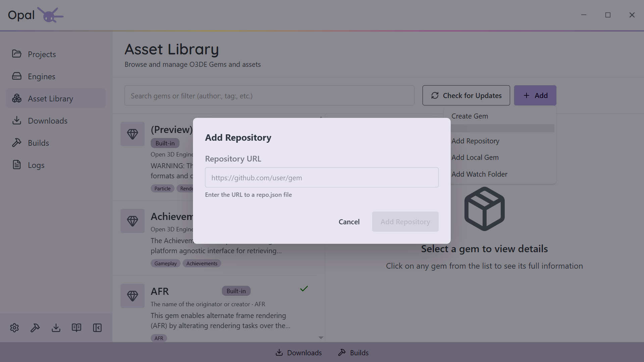Viewport: 644px width, 362px height.
Task: Click the AFR tag below description
Action: [x=159, y=338]
